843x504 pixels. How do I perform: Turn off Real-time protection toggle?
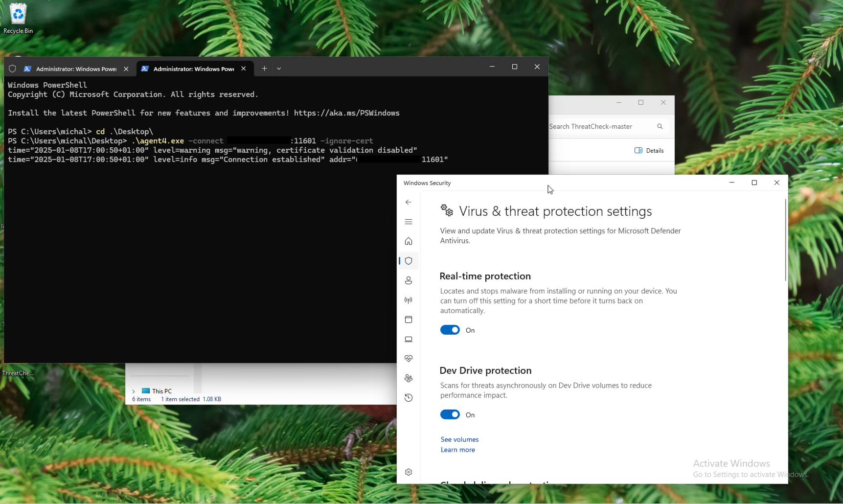pyautogui.click(x=450, y=330)
